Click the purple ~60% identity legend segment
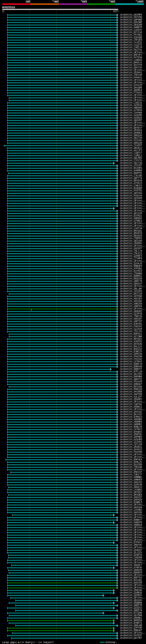The image size is (146, 644). tap(73, 4)
